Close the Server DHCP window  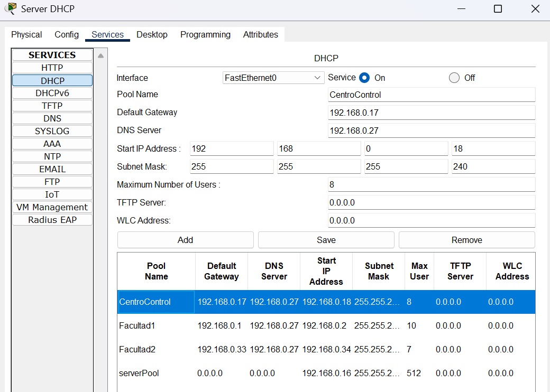tap(535, 9)
